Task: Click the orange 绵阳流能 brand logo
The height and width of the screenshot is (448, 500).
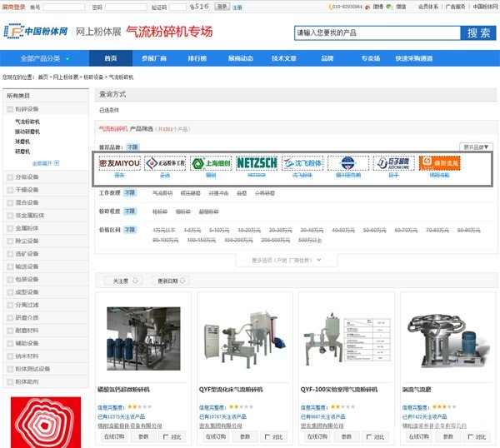Action: [x=439, y=162]
